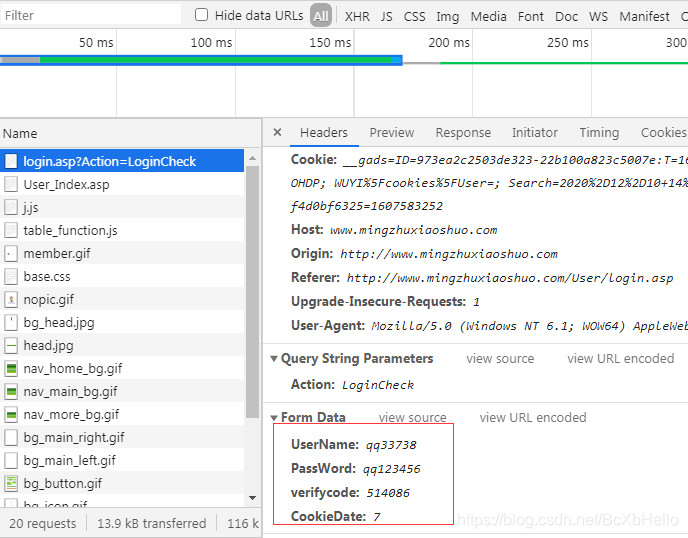Click the PassWord value qq123456
The height and width of the screenshot is (538, 688).
tap(391, 469)
